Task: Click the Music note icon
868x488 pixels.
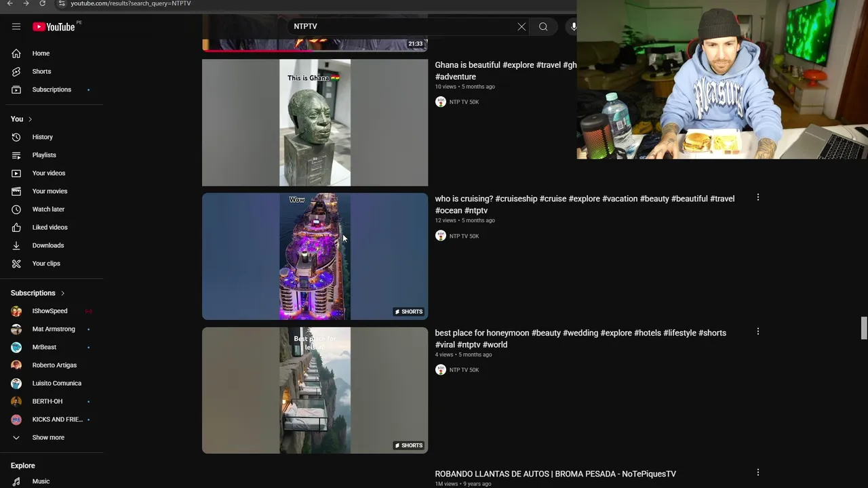Action: (x=16, y=481)
